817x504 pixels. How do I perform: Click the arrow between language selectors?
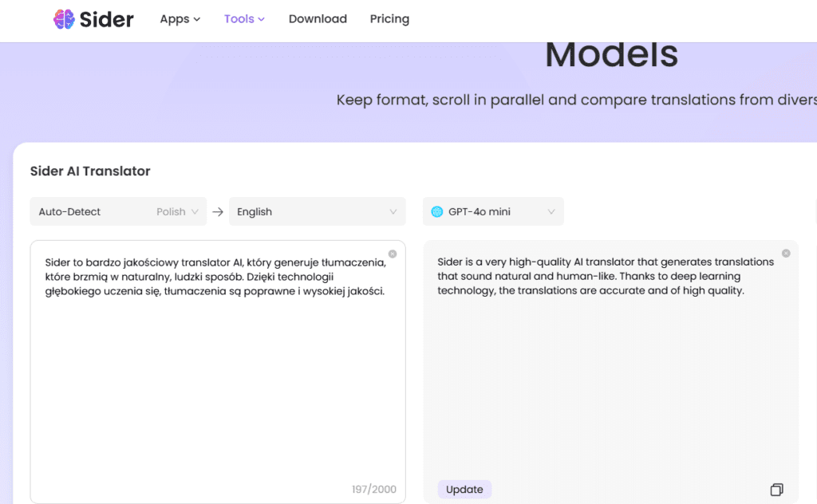218,212
